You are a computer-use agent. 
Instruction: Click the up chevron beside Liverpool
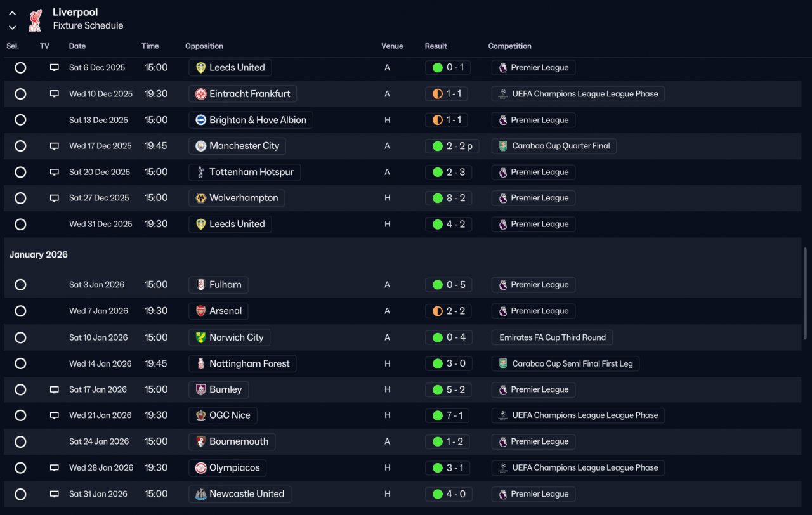pos(12,13)
